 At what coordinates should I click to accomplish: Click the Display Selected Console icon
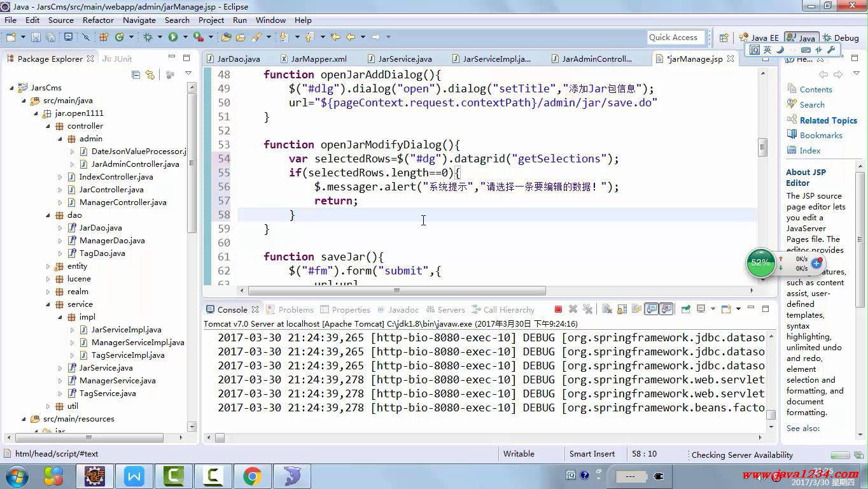coord(701,309)
